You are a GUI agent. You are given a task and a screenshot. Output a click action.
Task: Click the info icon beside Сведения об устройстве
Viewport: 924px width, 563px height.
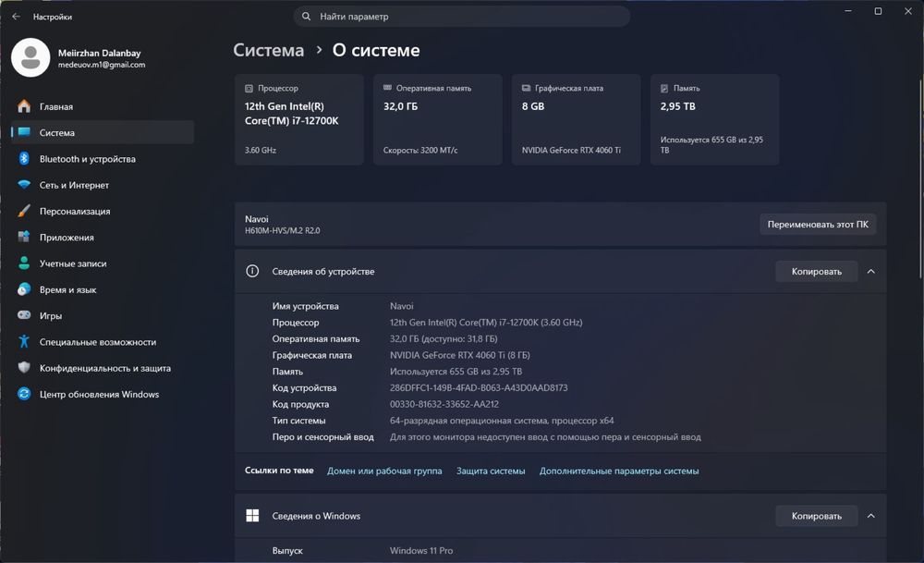(x=252, y=271)
